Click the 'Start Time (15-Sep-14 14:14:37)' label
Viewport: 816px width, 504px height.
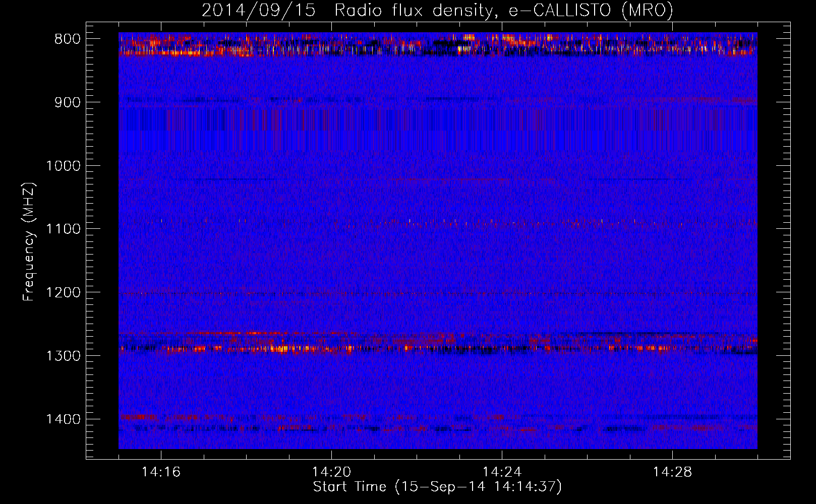[x=437, y=487]
